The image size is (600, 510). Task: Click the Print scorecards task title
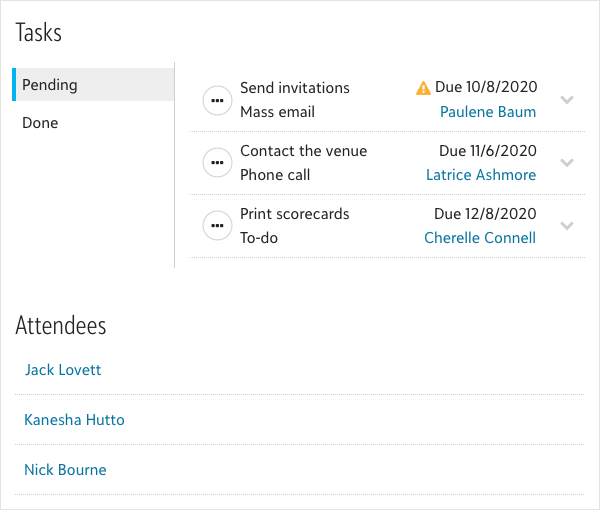point(295,214)
